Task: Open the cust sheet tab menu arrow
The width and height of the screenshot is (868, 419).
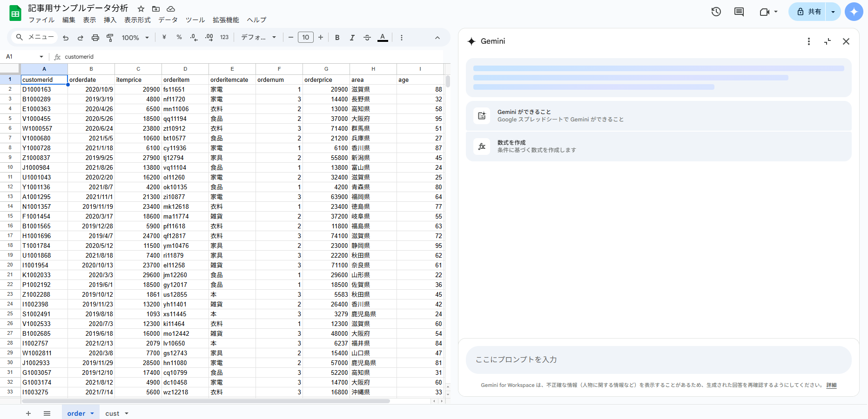Action: 127,413
